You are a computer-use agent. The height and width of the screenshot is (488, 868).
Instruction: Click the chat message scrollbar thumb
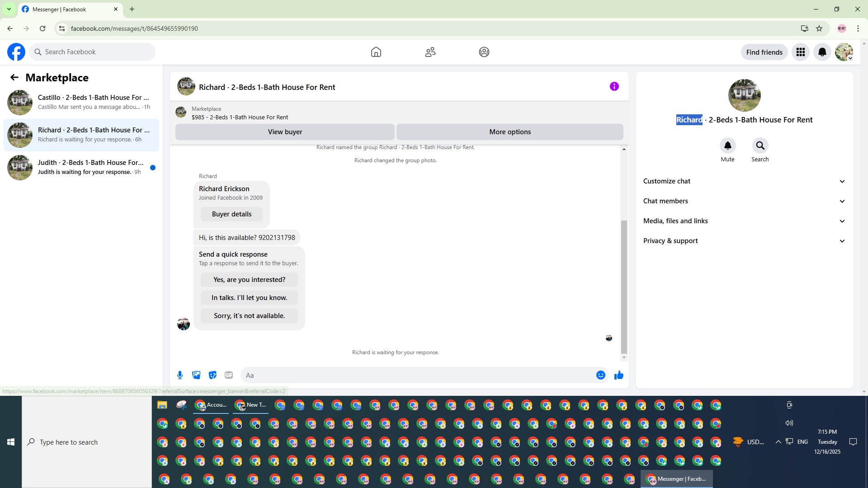click(x=624, y=287)
